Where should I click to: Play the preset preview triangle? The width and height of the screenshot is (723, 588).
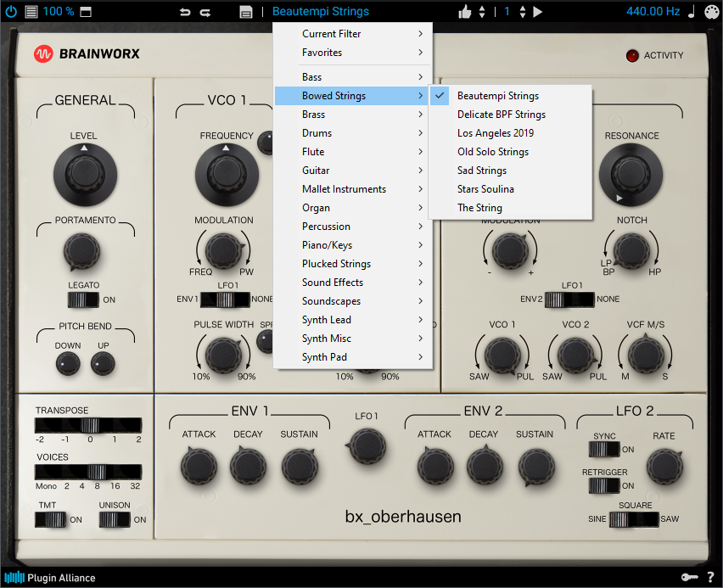538,12
